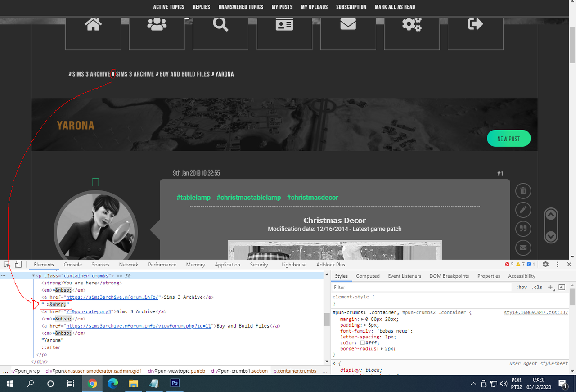
Task: Collapse the p container crumbs node
Action: point(33,276)
